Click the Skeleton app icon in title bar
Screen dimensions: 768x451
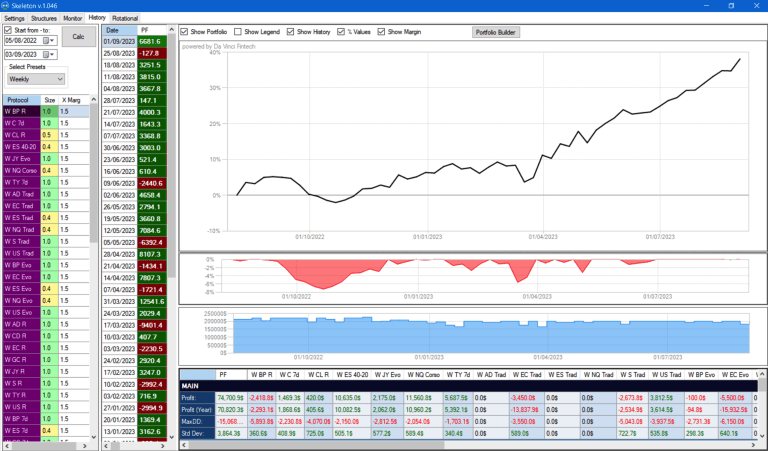7,6
